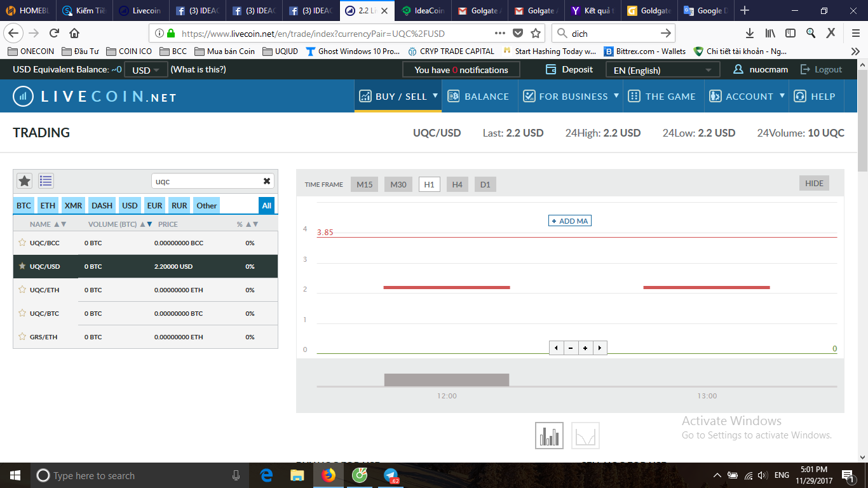Switch to the depth chart icon below chart
The height and width of the screenshot is (488, 868).
(x=585, y=436)
